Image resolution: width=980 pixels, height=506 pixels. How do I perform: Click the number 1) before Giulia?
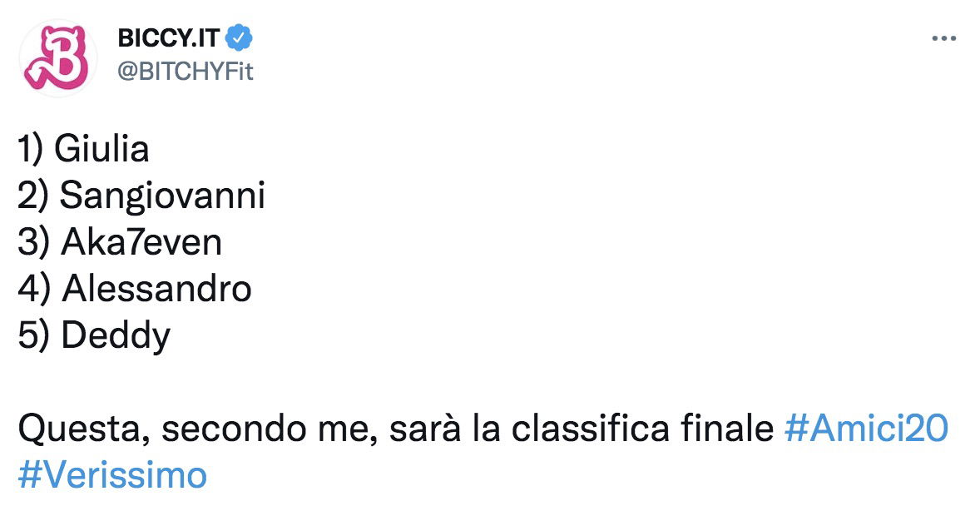pyautogui.click(x=32, y=150)
